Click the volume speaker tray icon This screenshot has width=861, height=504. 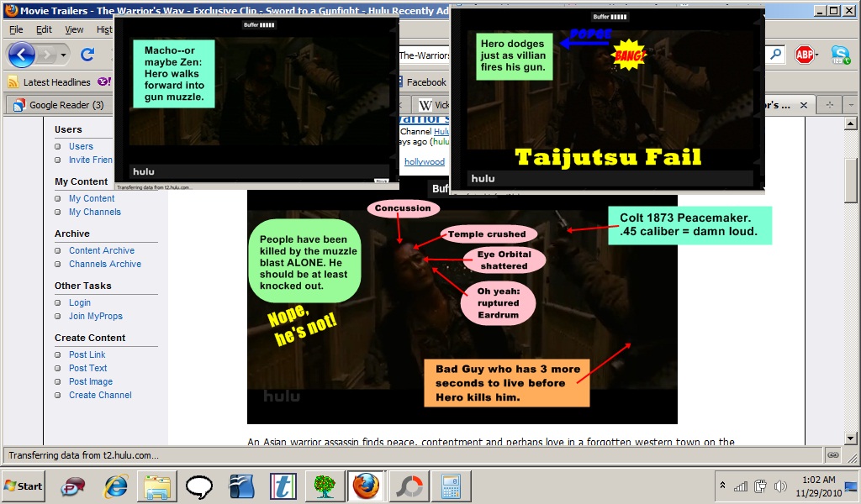pyautogui.click(x=780, y=486)
